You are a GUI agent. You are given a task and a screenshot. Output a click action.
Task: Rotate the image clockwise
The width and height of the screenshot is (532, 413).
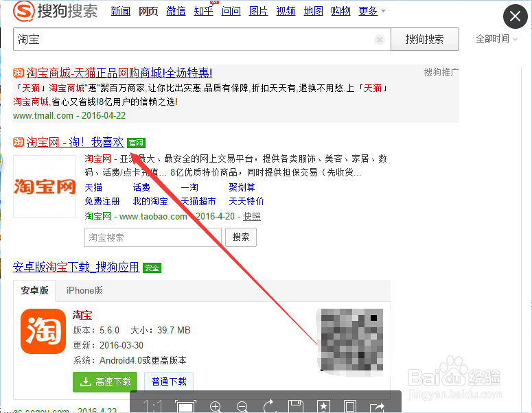click(269, 406)
